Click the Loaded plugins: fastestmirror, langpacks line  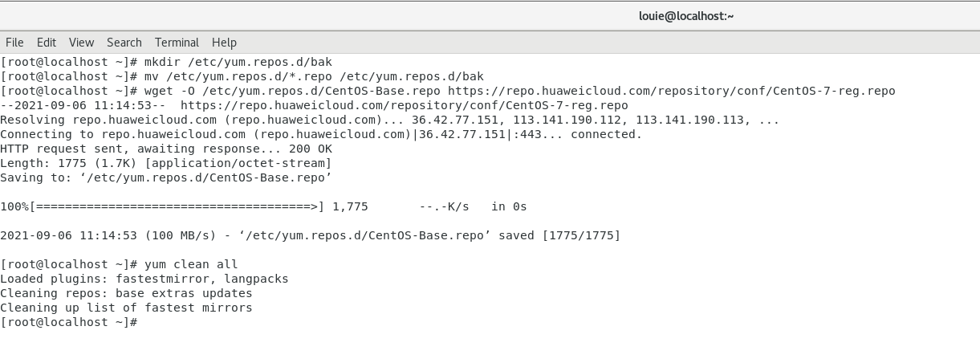[x=144, y=279]
